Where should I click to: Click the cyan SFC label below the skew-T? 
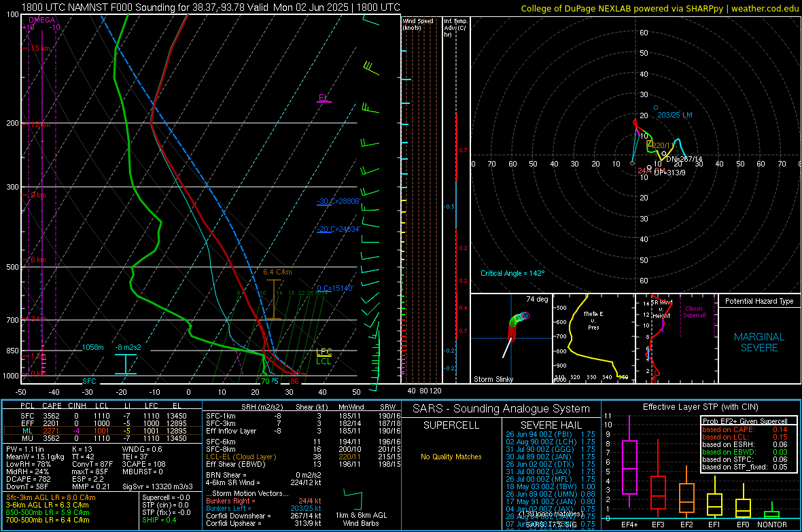[89, 381]
